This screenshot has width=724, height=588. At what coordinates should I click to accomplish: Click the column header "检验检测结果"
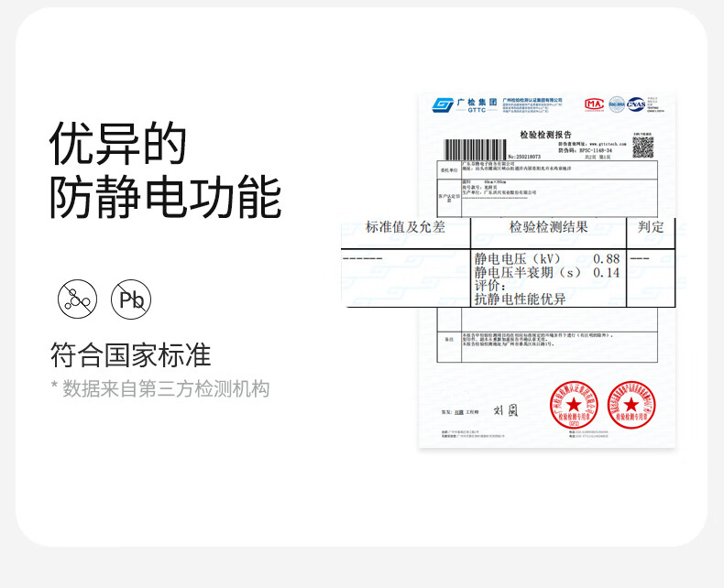(x=549, y=227)
